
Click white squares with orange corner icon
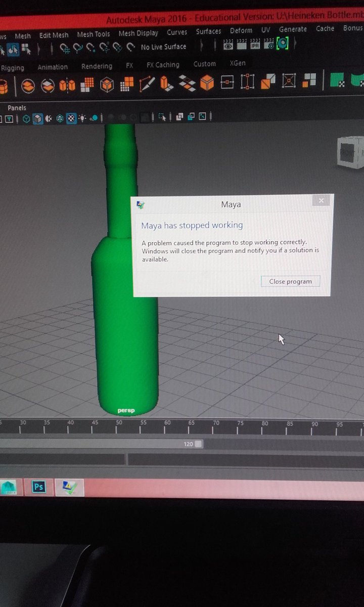click(308, 80)
